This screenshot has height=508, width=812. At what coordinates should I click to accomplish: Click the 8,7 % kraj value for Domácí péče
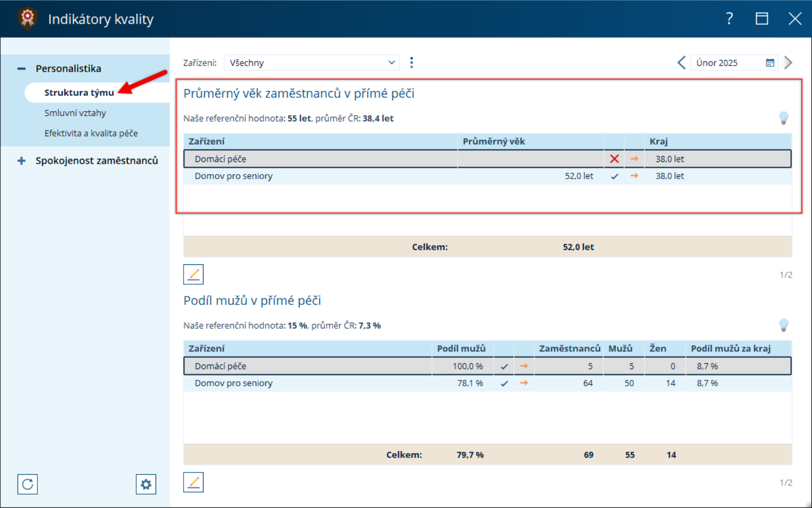point(707,366)
